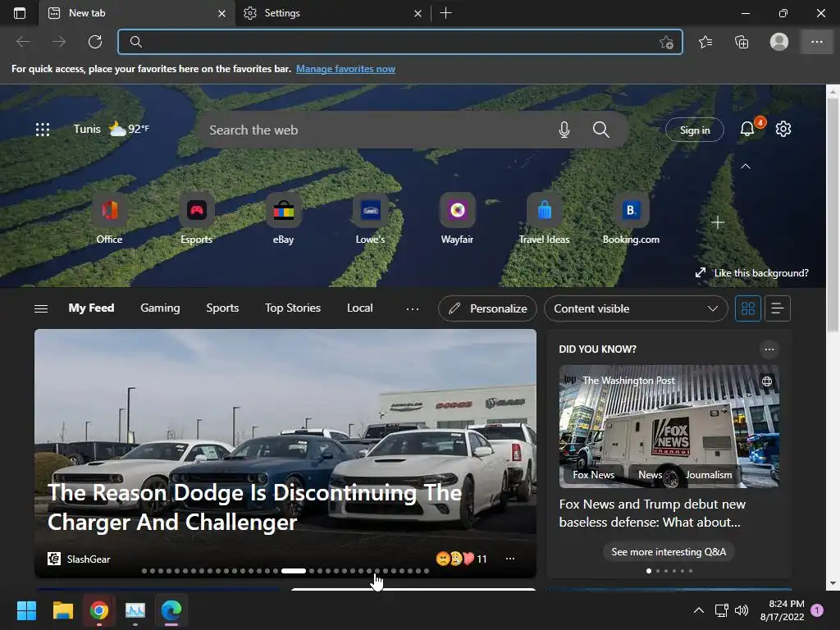Close the New tab tab
The image size is (840, 630).
pos(221,13)
